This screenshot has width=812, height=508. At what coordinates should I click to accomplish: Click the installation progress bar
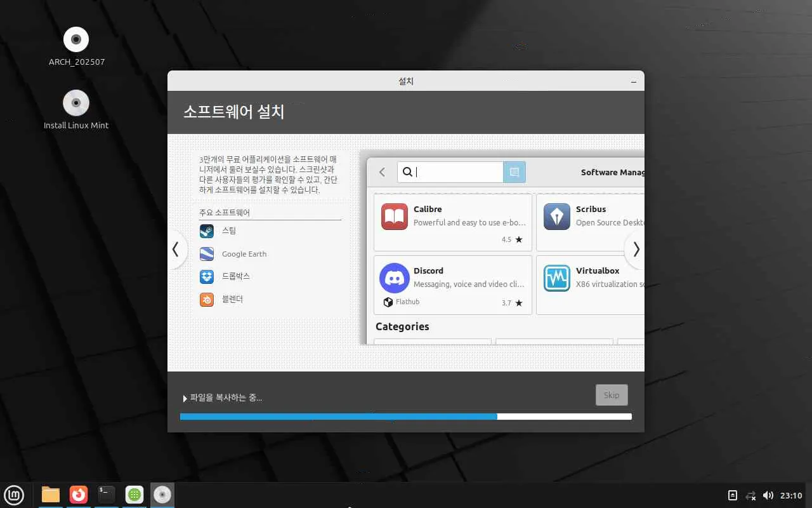406,417
